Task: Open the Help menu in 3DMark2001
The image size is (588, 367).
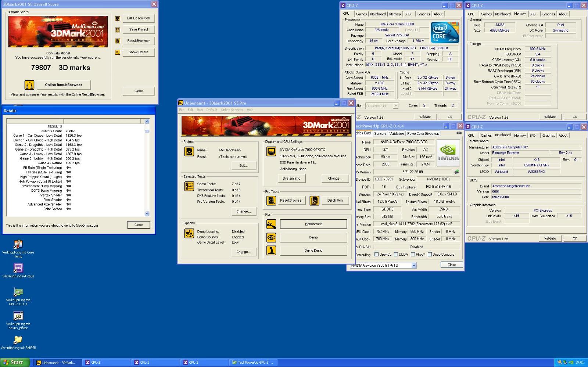Action: (250, 110)
